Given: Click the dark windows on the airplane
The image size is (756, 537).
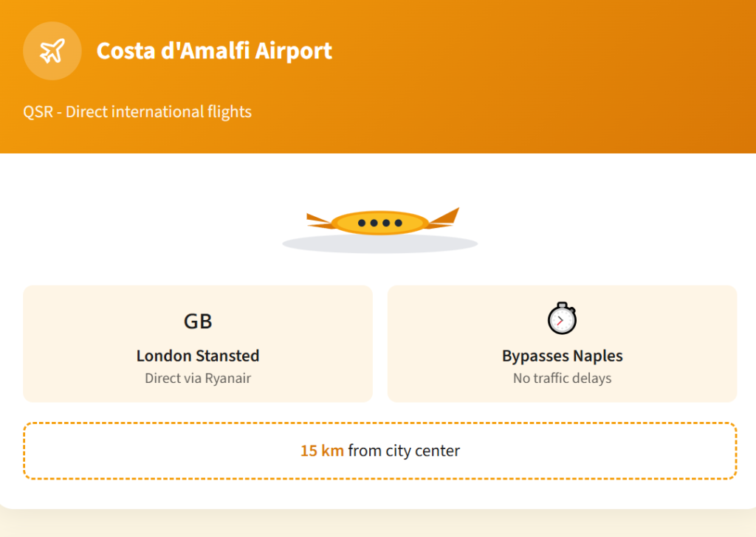Looking at the screenshot, I should coord(379,223).
